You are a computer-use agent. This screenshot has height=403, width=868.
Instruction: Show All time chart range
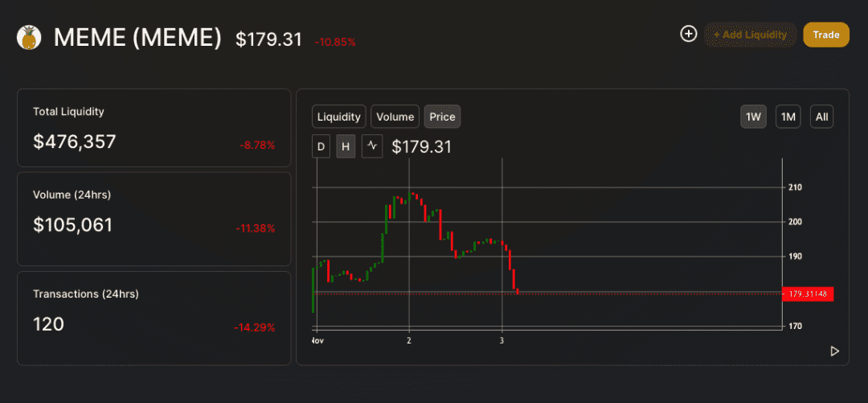[822, 117]
